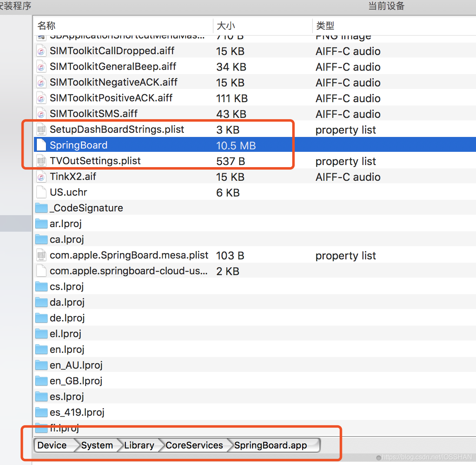476x465 pixels.
Task: Select the com.apple.SpringBoard.mesa.plist file name
Action: (129, 255)
